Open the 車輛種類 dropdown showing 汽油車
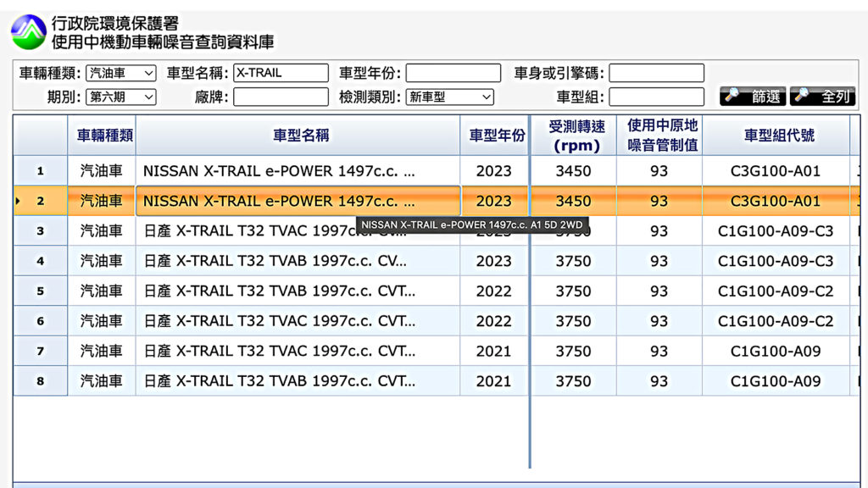 coord(120,73)
